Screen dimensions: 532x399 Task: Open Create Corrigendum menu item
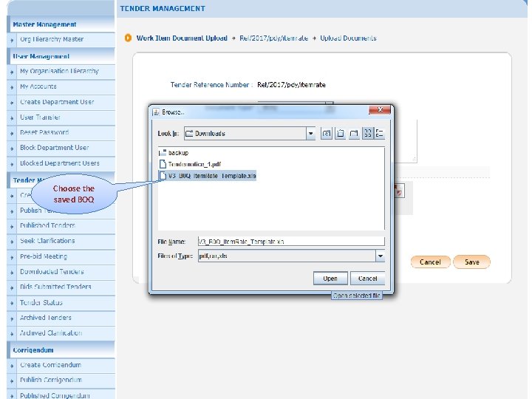tap(50, 365)
